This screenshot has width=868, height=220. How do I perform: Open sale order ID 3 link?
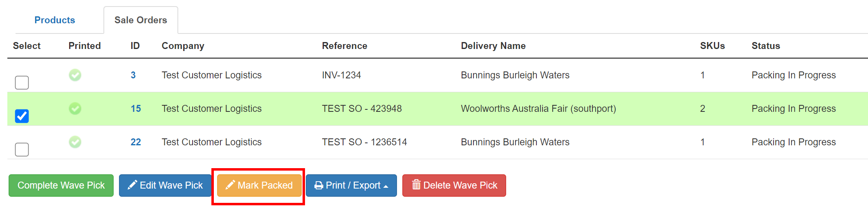point(133,75)
